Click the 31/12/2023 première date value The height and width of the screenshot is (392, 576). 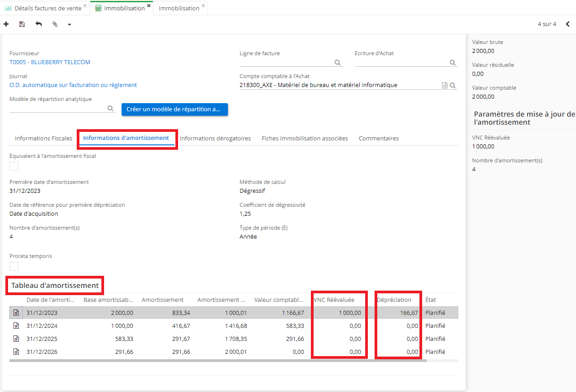pyautogui.click(x=25, y=191)
